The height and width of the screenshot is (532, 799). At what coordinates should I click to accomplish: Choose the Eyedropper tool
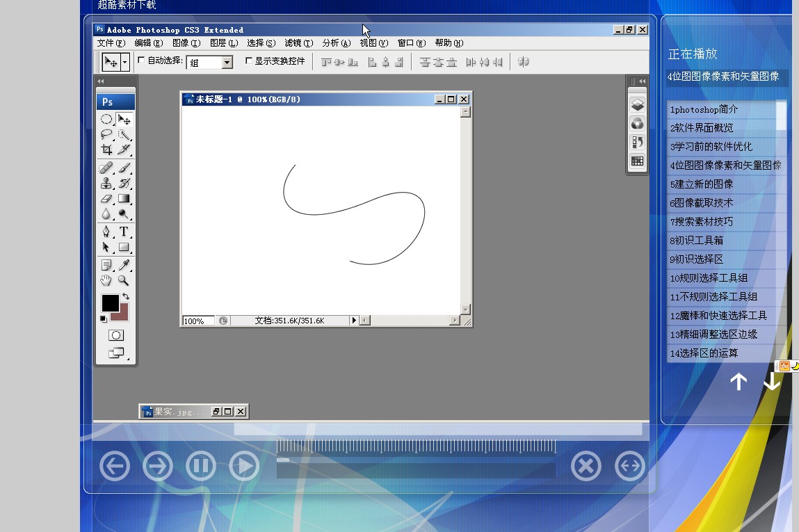124,265
